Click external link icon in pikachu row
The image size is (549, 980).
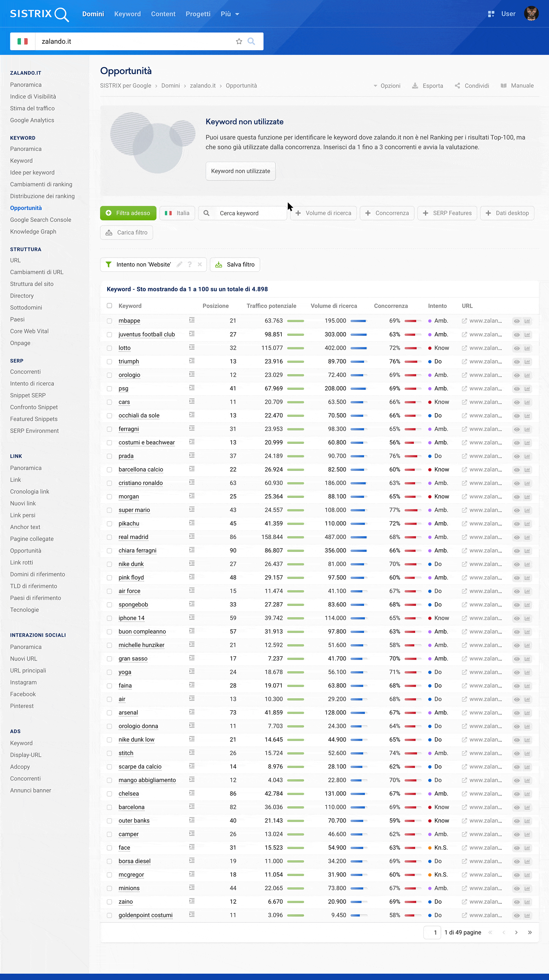click(464, 524)
